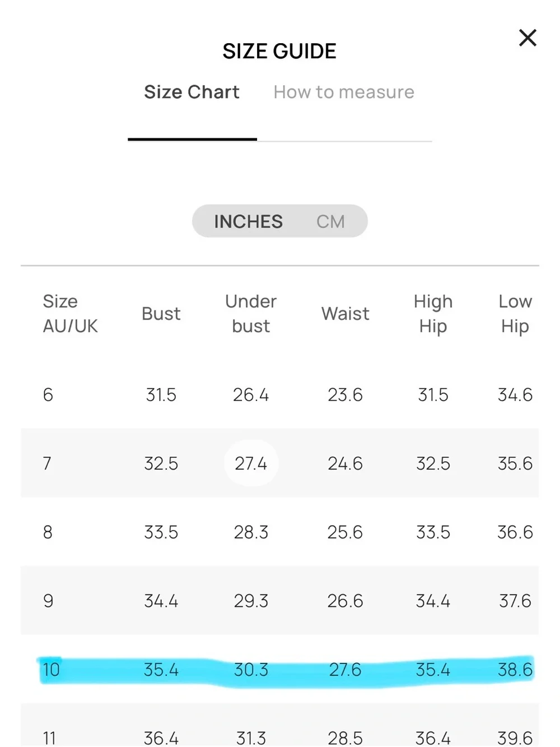Click the 38.6 low hip value

515,670
